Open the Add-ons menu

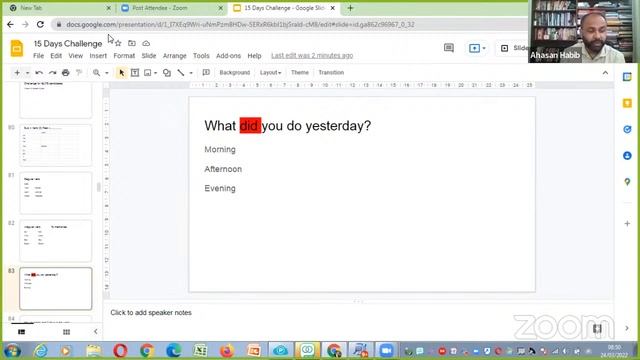[x=228, y=56]
